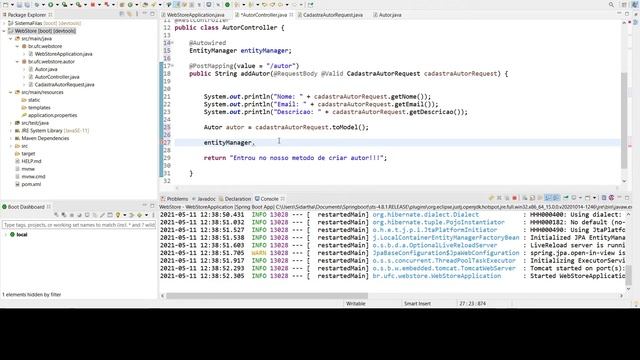The image size is (640, 360).
Task: Expand the Maven Dependencies node
Action: click(11, 138)
